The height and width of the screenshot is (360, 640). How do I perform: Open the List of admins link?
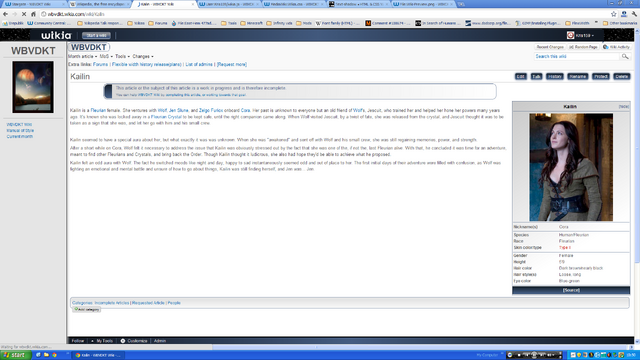[199, 64]
